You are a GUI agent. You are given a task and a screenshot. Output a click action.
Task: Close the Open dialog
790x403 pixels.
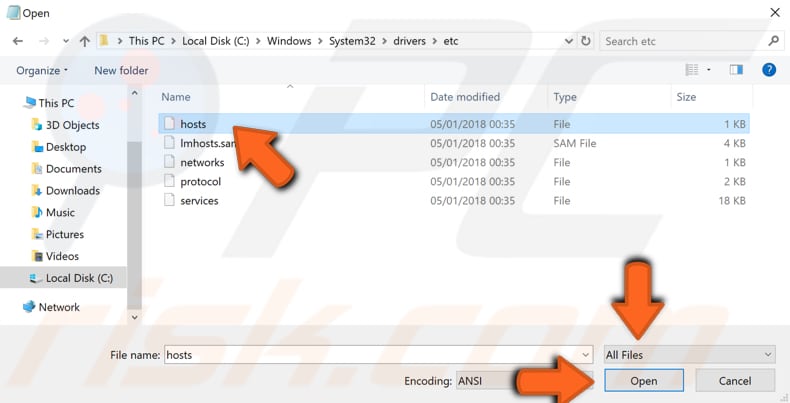click(775, 13)
